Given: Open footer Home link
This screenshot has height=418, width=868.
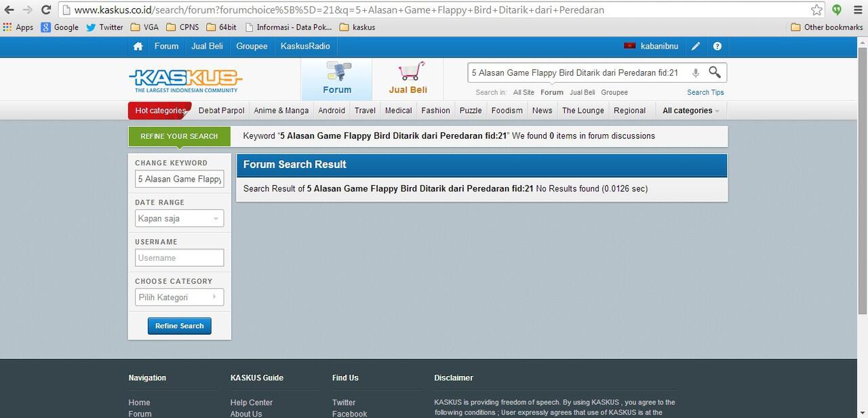Looking at the screenshot, I should tap(139, 402).
